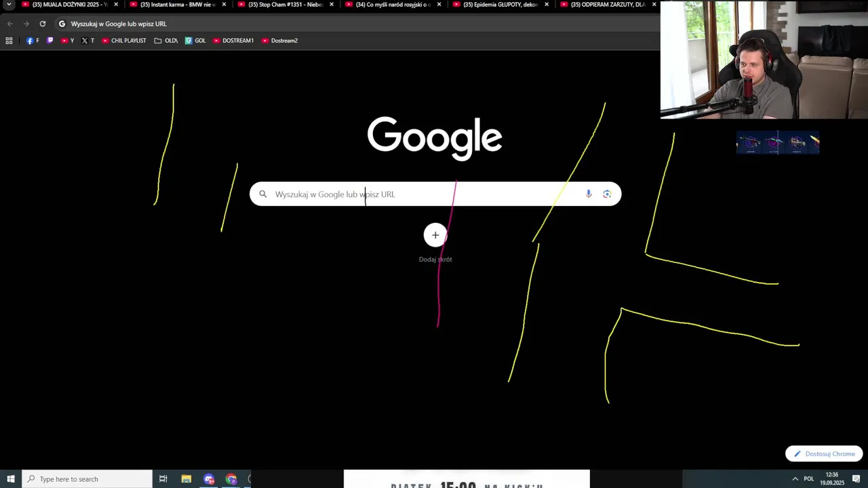868x488 pixels.
Task: Open the GOL bookmark
Action: (195, 41)
